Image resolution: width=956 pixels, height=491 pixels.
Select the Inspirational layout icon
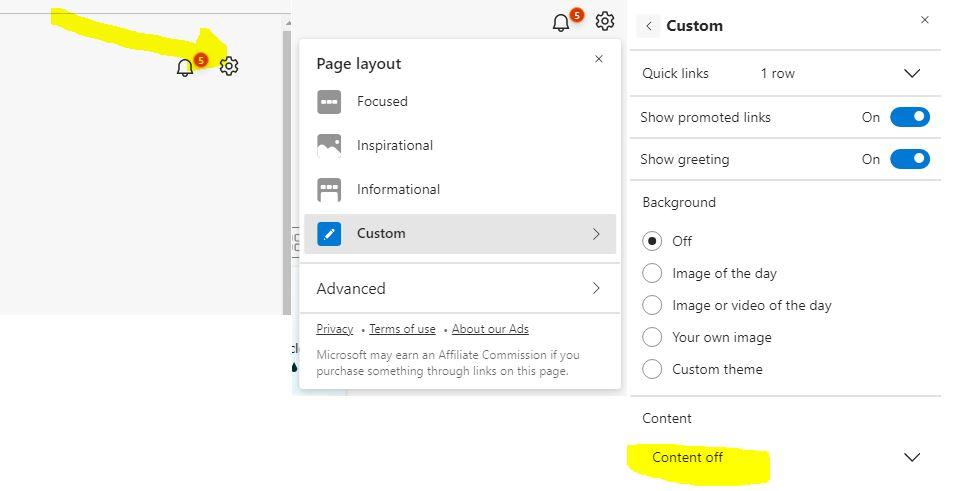(x=329, y=145)
